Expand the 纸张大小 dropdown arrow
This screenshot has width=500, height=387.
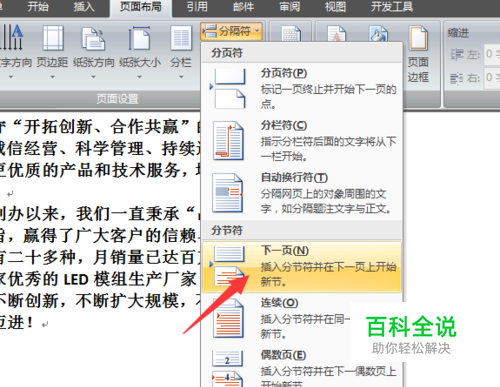pos(140,77)
